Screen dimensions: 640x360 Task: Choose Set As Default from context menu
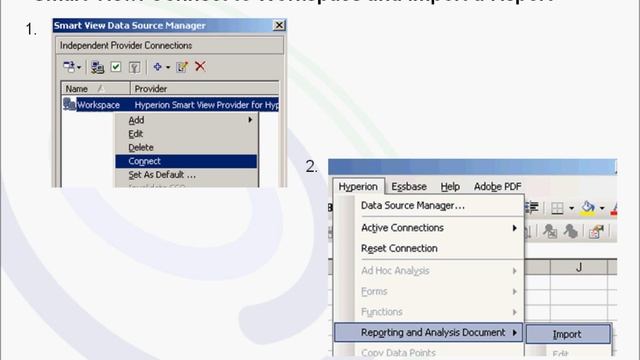186,175
